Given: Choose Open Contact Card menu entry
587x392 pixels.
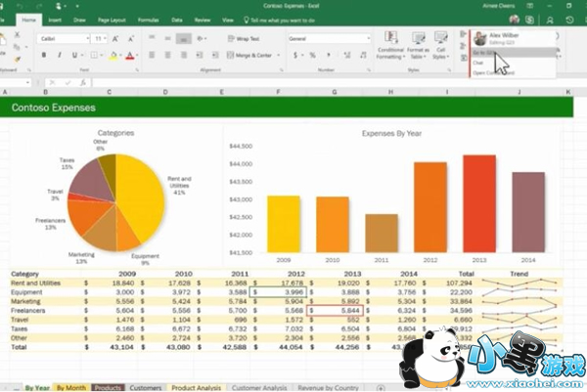Looking at the screenshot, I should tap(513, 73).
